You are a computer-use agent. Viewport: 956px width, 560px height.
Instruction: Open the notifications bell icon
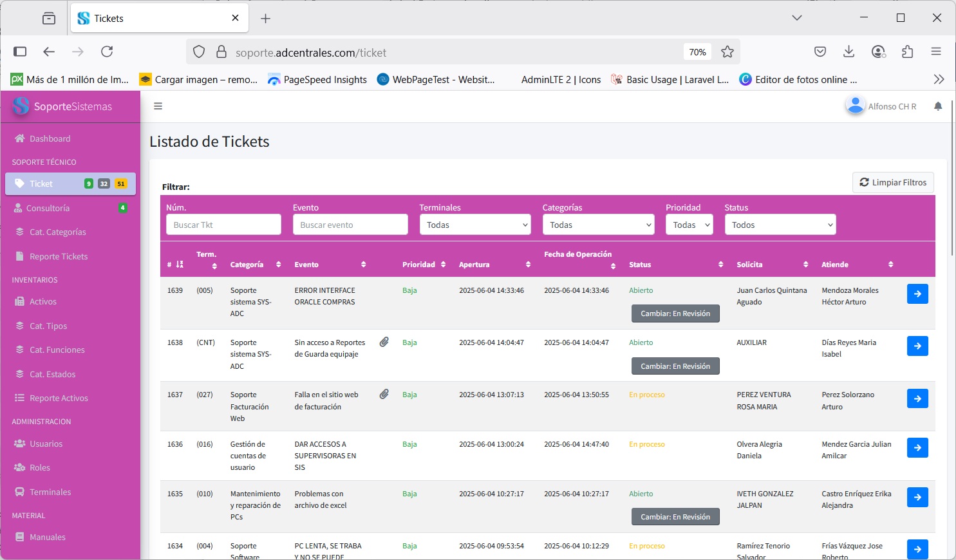pyautogui.click(x=938, y=106)
